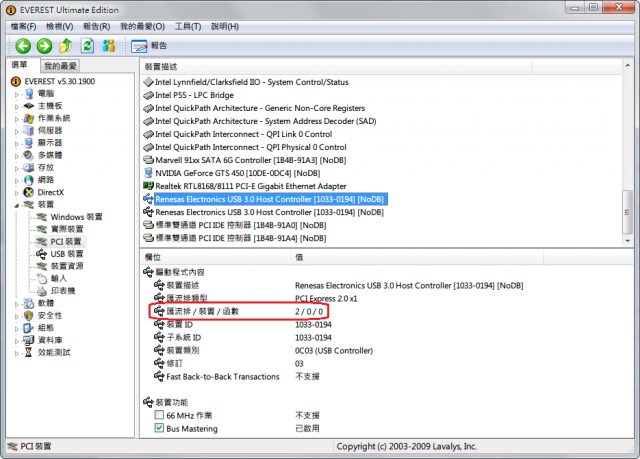
Task: Switch to the 我的最愛 sidebar tab
Action: [60, 66]
